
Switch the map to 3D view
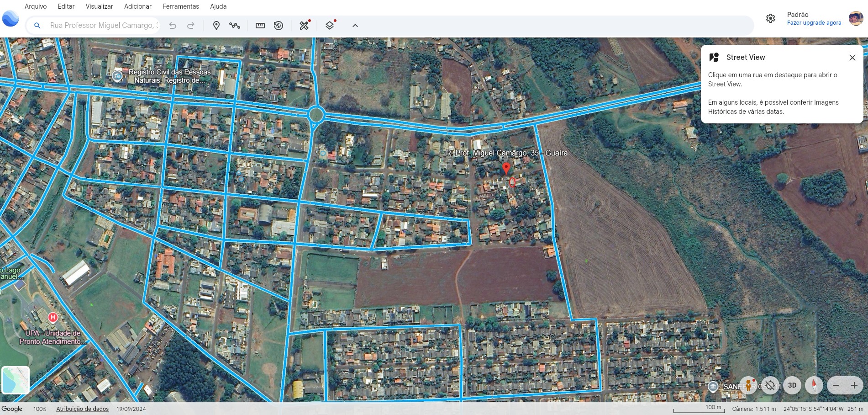792,385
